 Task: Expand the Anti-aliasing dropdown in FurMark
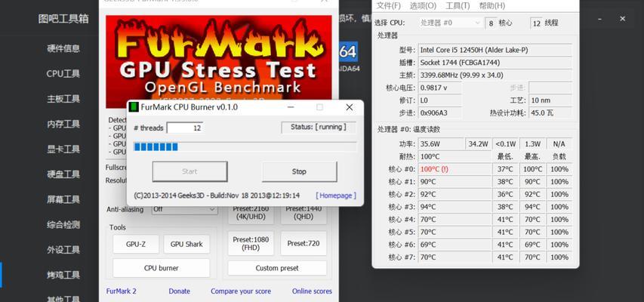pos(185,209)
